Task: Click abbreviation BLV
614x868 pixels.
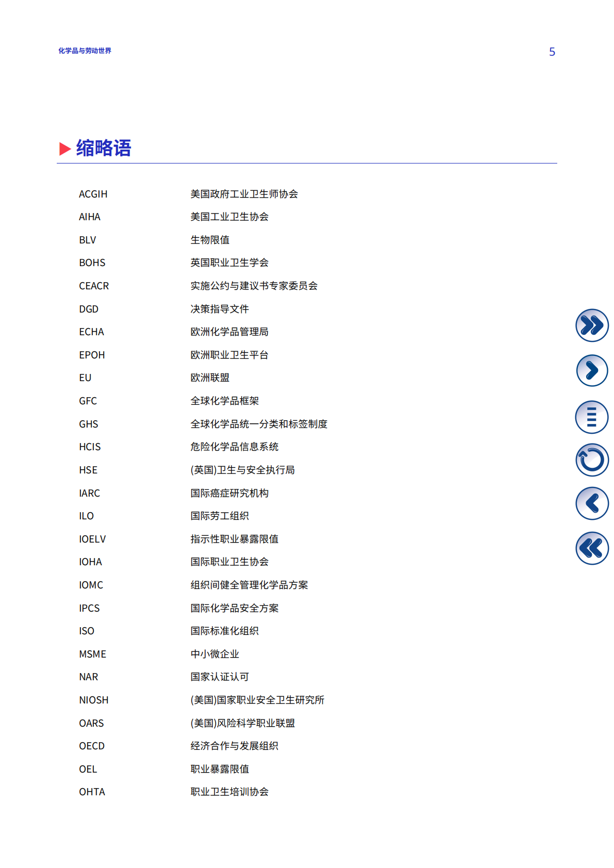Action: [x=88, y=240]
